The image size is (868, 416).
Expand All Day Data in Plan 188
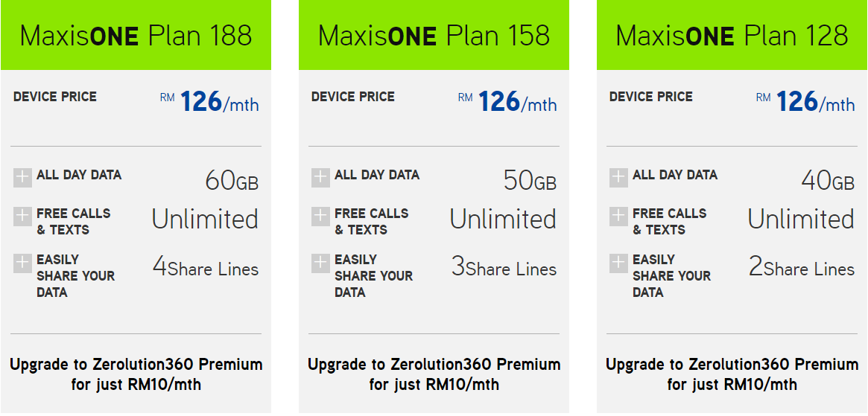coord(22,178)
